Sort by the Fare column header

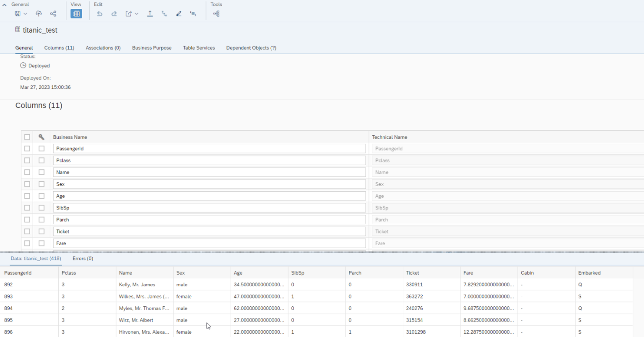[468, 273]
